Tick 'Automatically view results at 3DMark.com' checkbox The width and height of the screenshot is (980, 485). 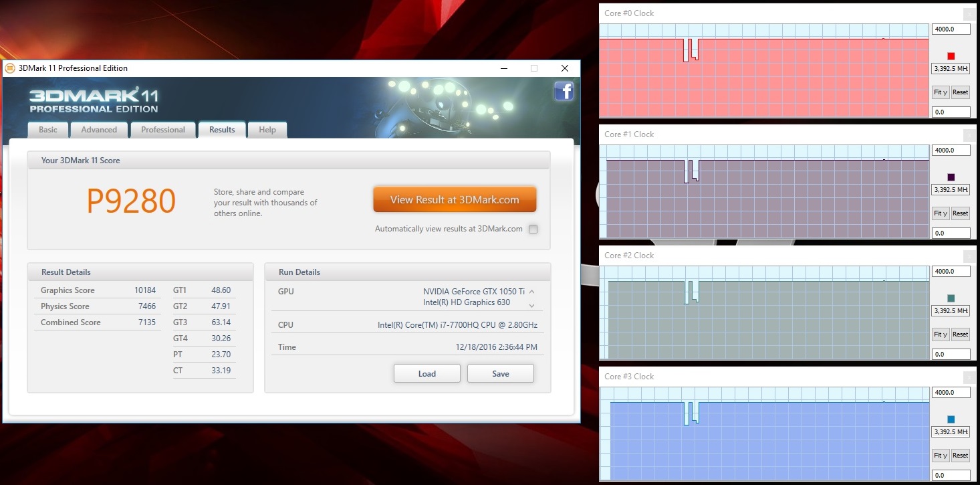533,229
